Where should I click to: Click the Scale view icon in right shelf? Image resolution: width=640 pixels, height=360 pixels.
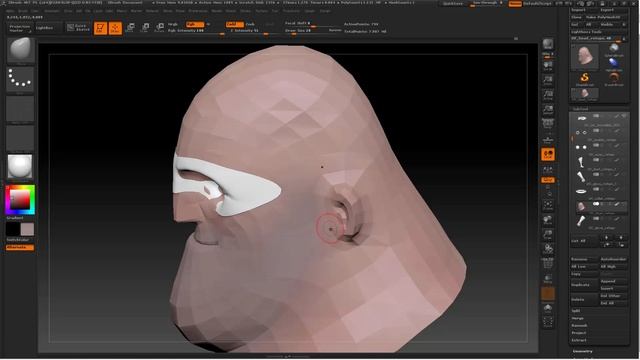[x=548, y=235]
